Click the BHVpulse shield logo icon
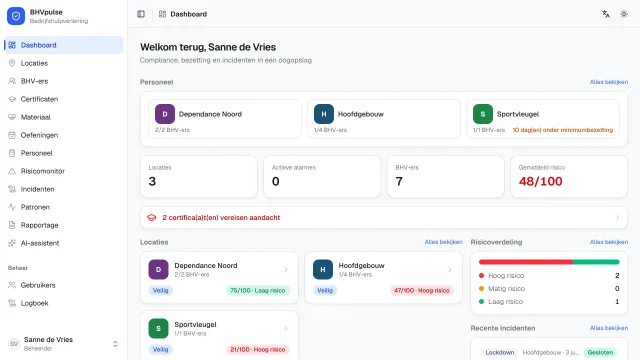 [16, 16]
